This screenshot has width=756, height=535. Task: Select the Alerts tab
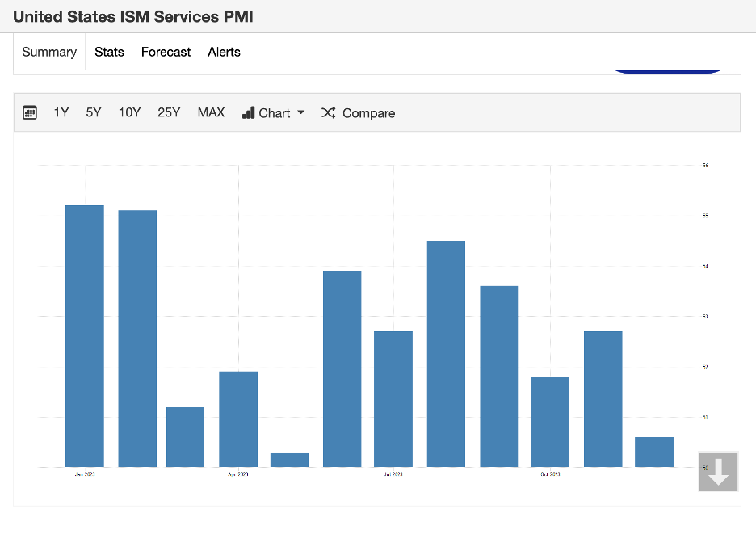point(224,52)
